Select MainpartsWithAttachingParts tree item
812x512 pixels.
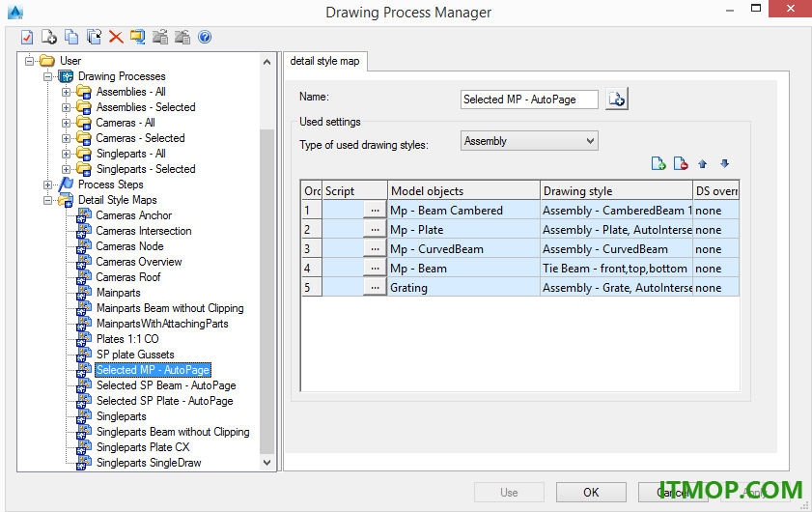click(162, 324)
